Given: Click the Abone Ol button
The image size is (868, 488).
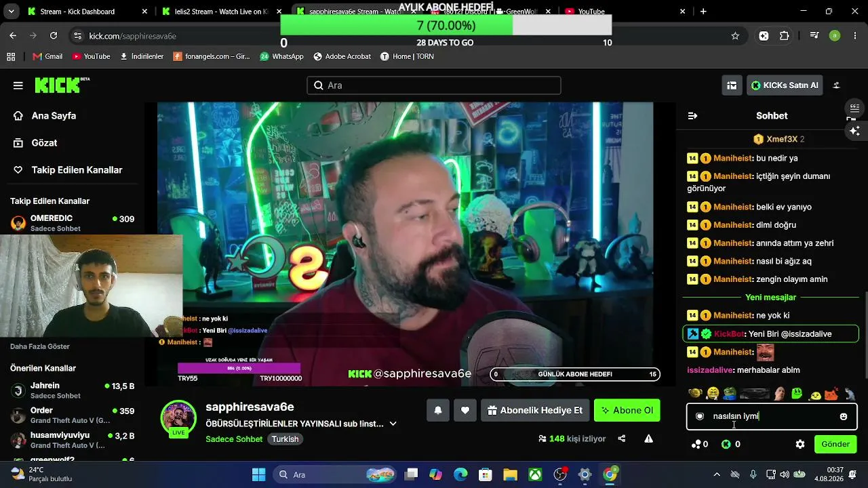Looking at the screenshot, I should [627, 410].
